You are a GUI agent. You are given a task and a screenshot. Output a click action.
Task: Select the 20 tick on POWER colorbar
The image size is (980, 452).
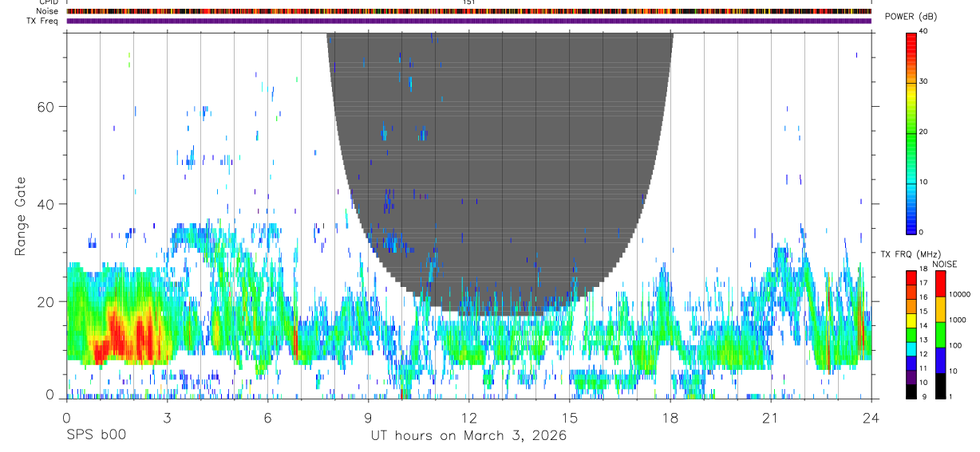point(925,132)
